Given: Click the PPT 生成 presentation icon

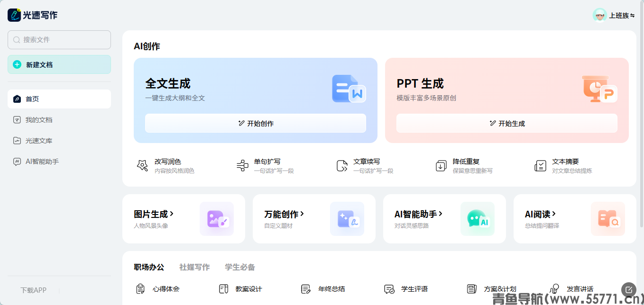Looking at the screenshot, I should (x=600, y=89).
